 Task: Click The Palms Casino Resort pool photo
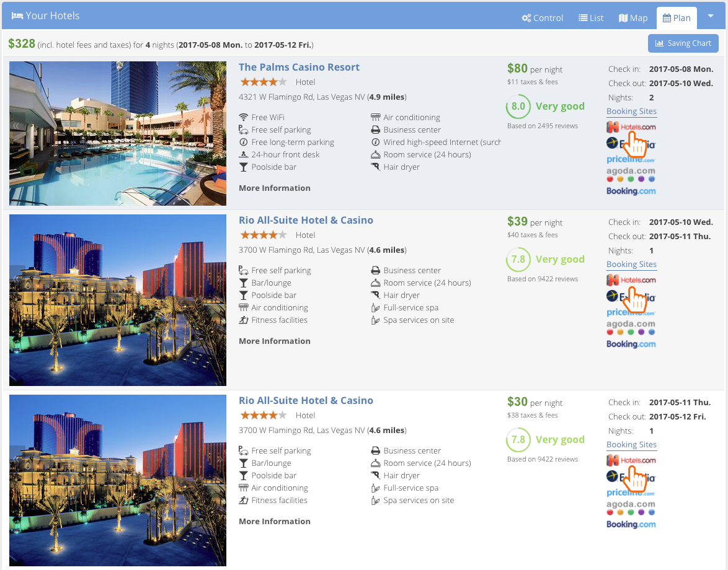[x=118, y=134]
